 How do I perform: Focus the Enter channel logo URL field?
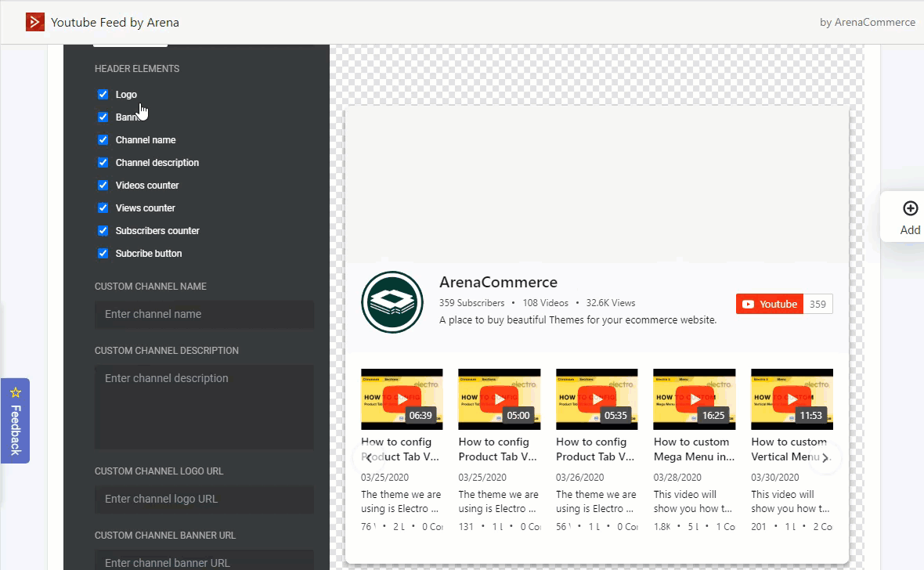coord(204,500)
